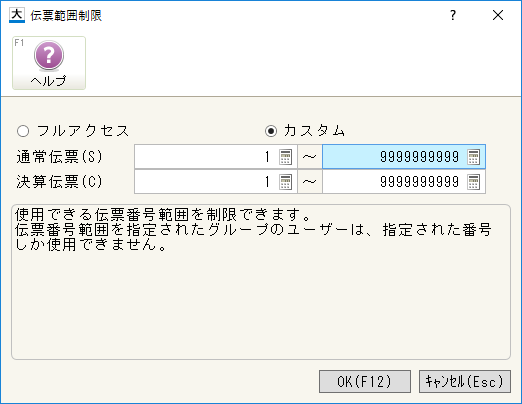Open calculator for 通常伝票 start value

tap(285, 157)
